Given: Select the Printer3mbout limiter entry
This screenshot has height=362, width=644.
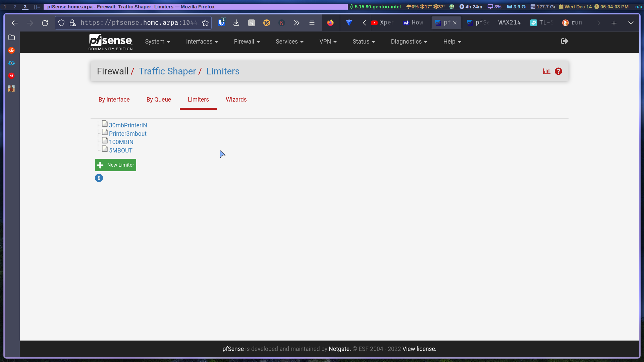Looking at the screenshot, I should pos(127,133).
